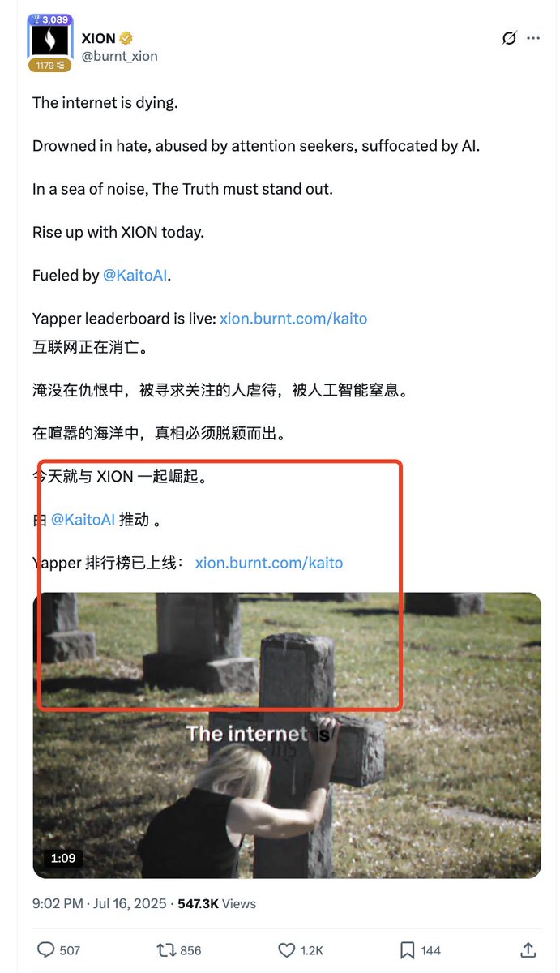Play the graveyard video thumbnail
Viewport: 560px width, 973px height.
[x=287, y=735]
